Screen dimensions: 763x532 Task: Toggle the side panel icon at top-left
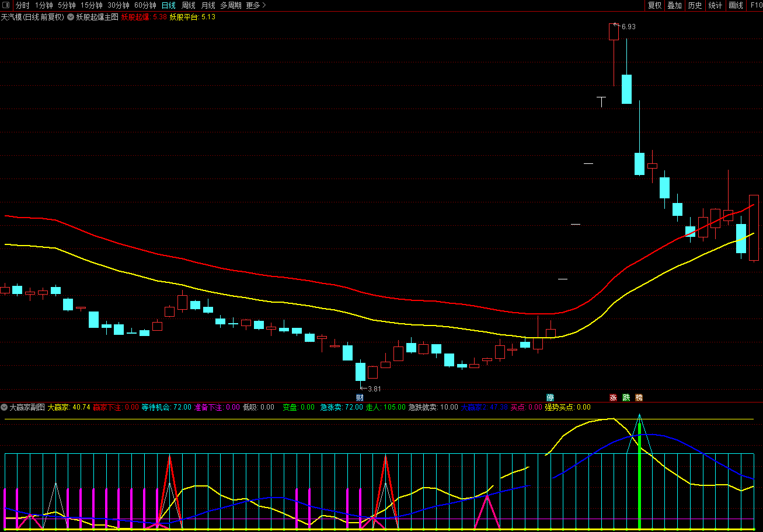pyautogui.click(x=6, y=5)
